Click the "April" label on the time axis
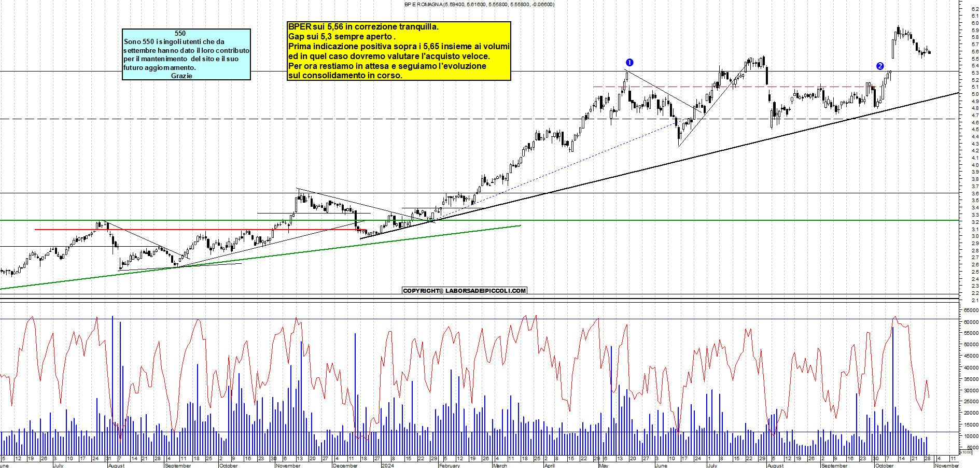Viewport: 980px width, 468px height. click(549, 465)
